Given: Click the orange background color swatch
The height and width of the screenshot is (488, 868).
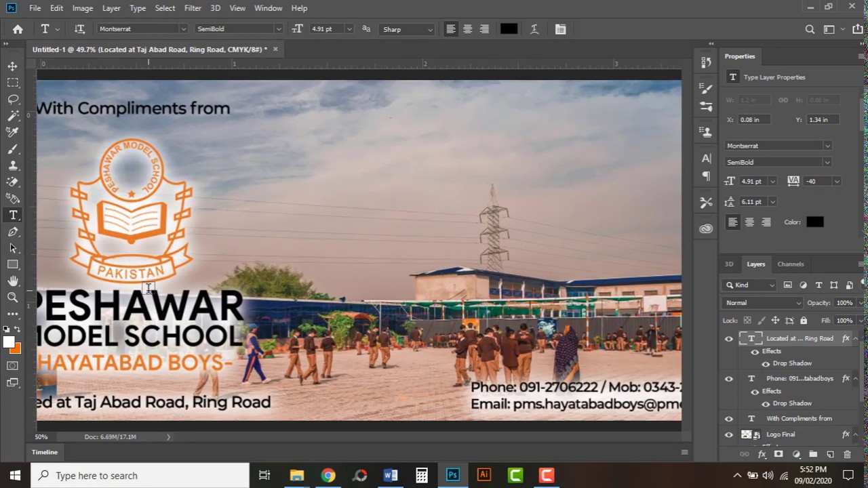Looking at the screenshot, I should coord(16,349).
